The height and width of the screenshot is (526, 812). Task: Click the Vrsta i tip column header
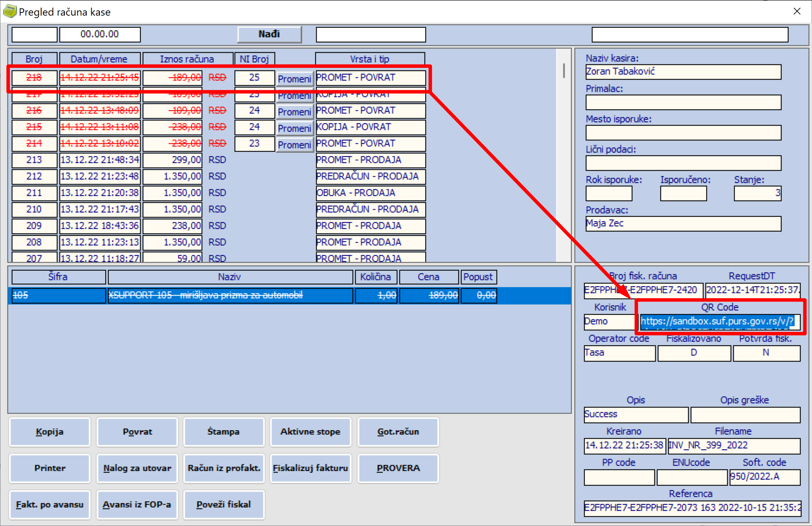370,59
